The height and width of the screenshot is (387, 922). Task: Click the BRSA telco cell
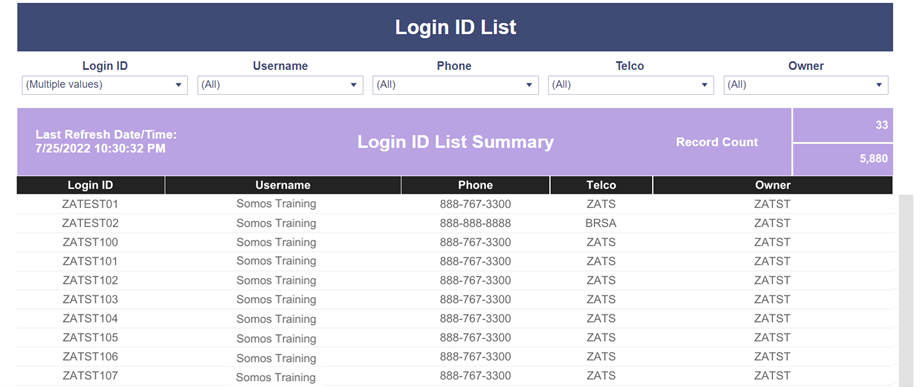[x=601, y=223]
